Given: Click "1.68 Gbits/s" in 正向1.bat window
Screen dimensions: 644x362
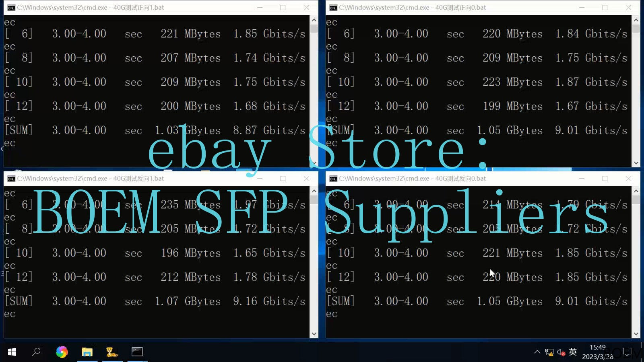Looking at the screenshot, I should click(269, 106).
